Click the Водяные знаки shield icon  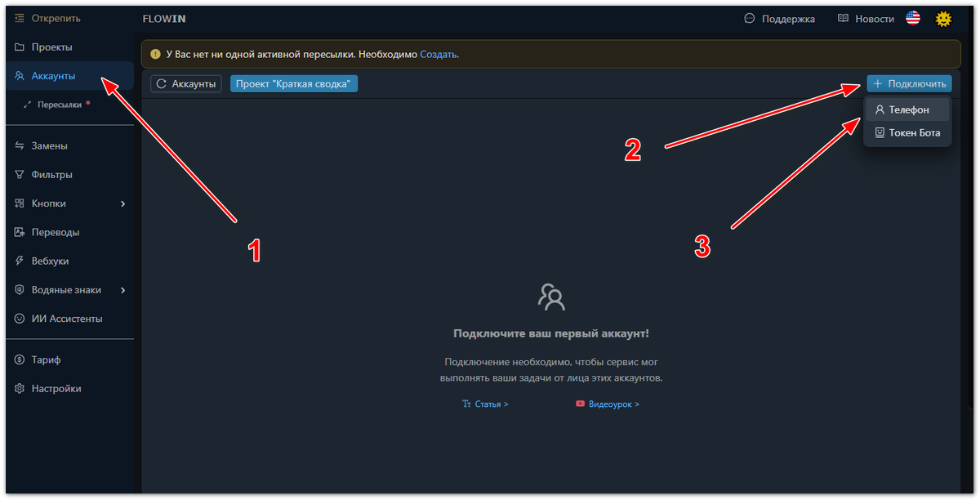[20, 290]
